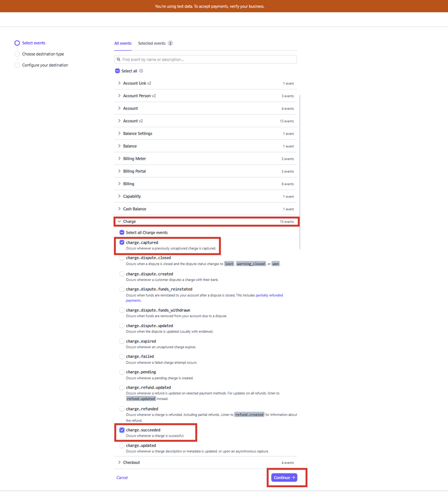
Task: Toggle Select all Charge events checkbox
Action: coord(122,232)
